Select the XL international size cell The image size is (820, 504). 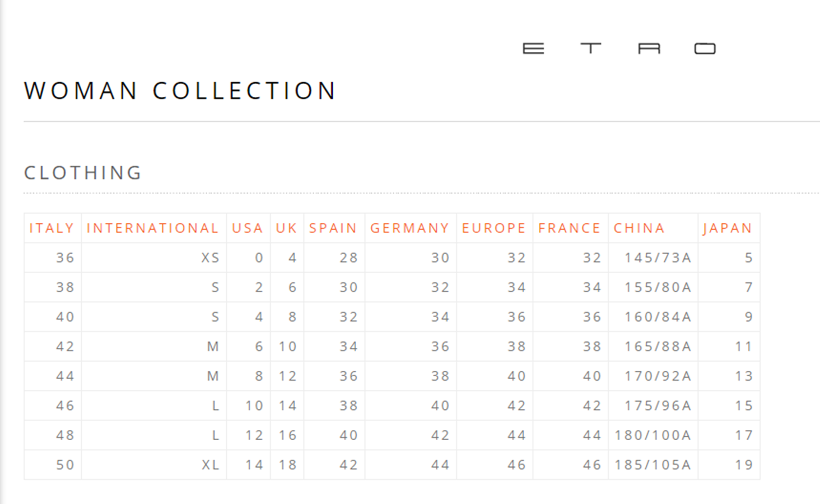(211, 465)
